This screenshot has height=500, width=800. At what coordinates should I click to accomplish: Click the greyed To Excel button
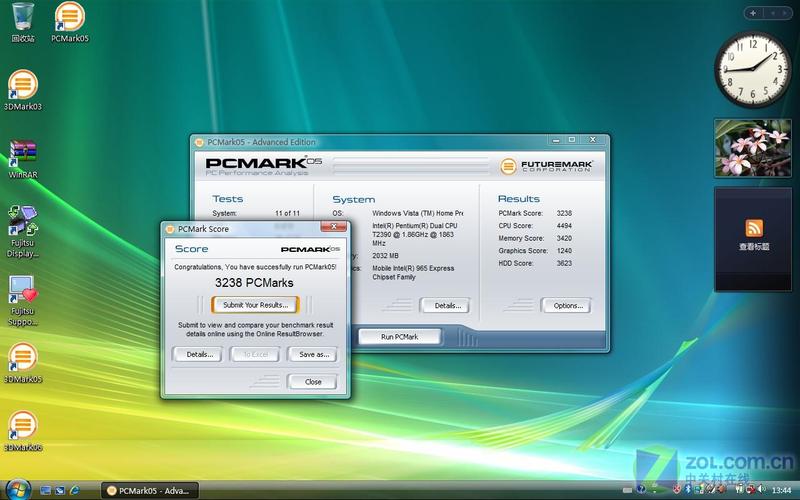point(255,354)
